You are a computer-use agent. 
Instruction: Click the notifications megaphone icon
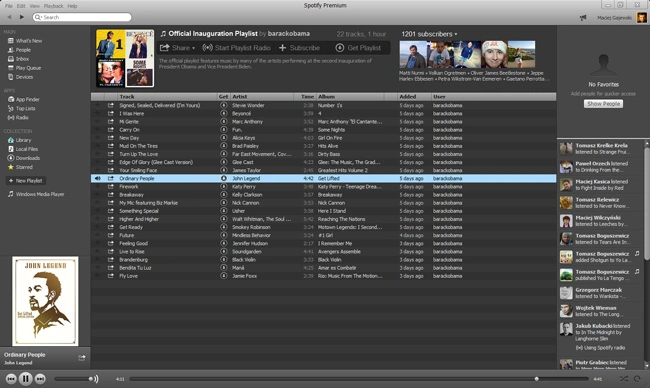(x=583, y=18)
